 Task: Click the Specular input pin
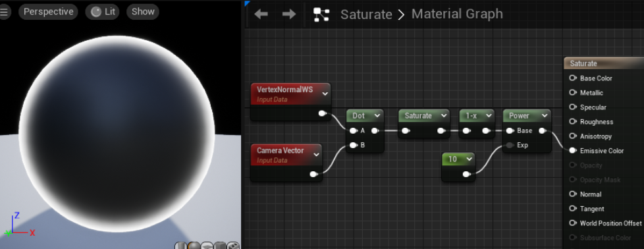(x=572, y=107)
